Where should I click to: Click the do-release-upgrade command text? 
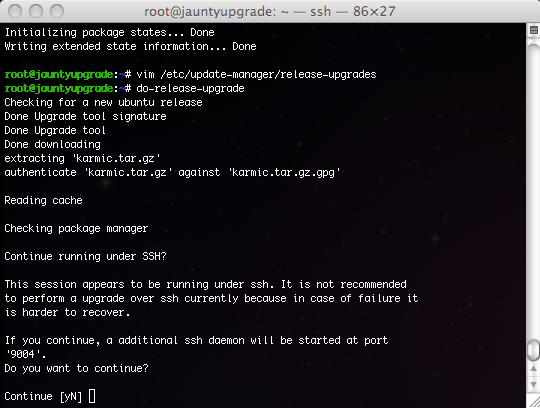click(x=190, y=88)
